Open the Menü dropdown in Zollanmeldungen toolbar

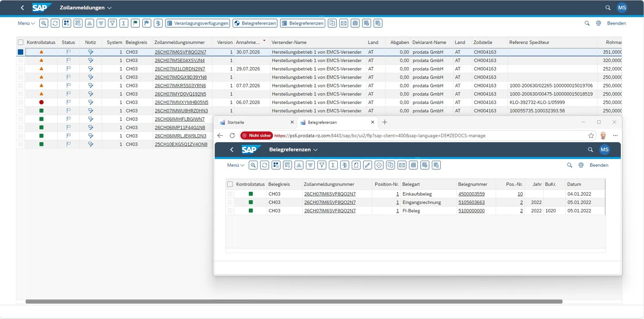(26, 23)
